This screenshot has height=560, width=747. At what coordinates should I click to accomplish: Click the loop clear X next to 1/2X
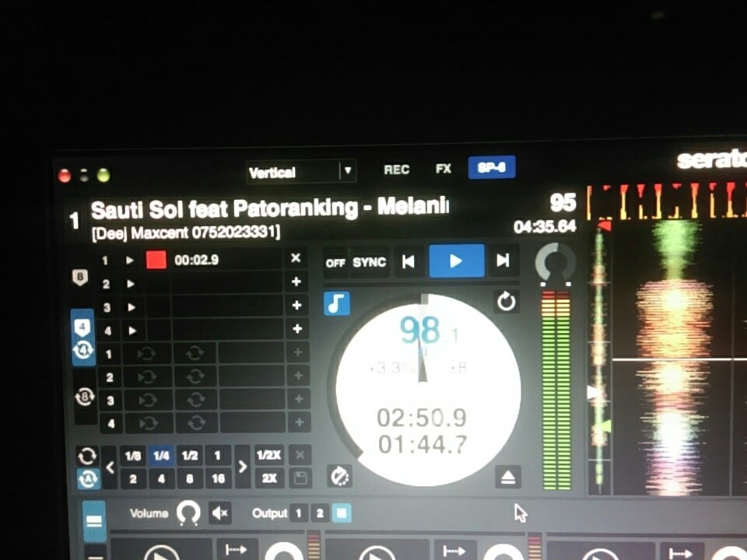coord(300,455)
